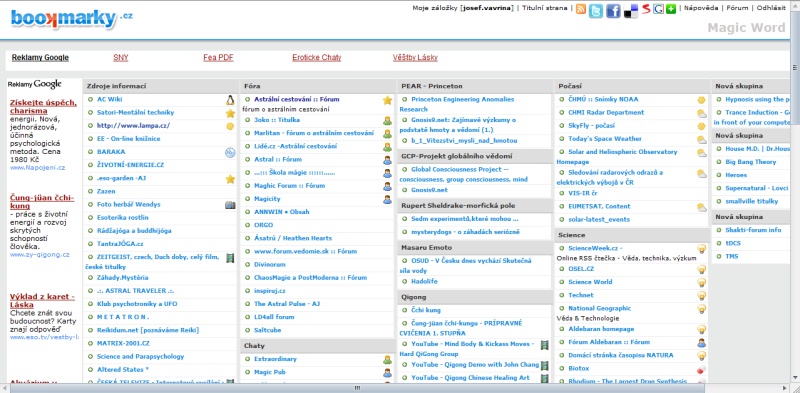Open the Výklad z karet - Láska ad

pyautogui.click(x=42, y=301)
